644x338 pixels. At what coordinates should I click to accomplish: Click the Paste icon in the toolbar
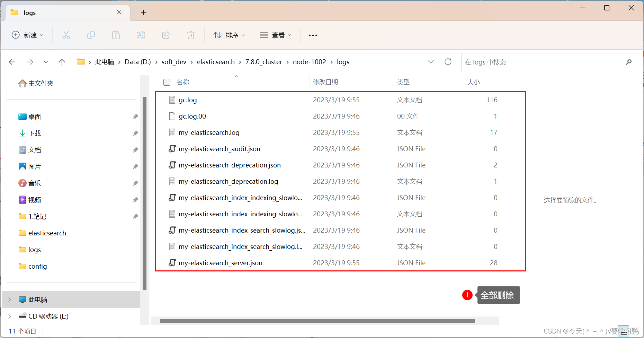(116, 35)
